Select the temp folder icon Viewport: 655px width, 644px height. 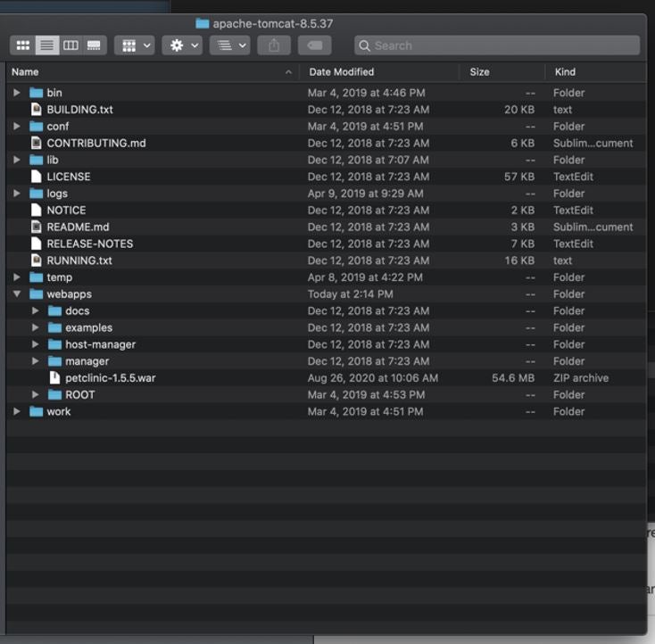click(x=37, y=277)
